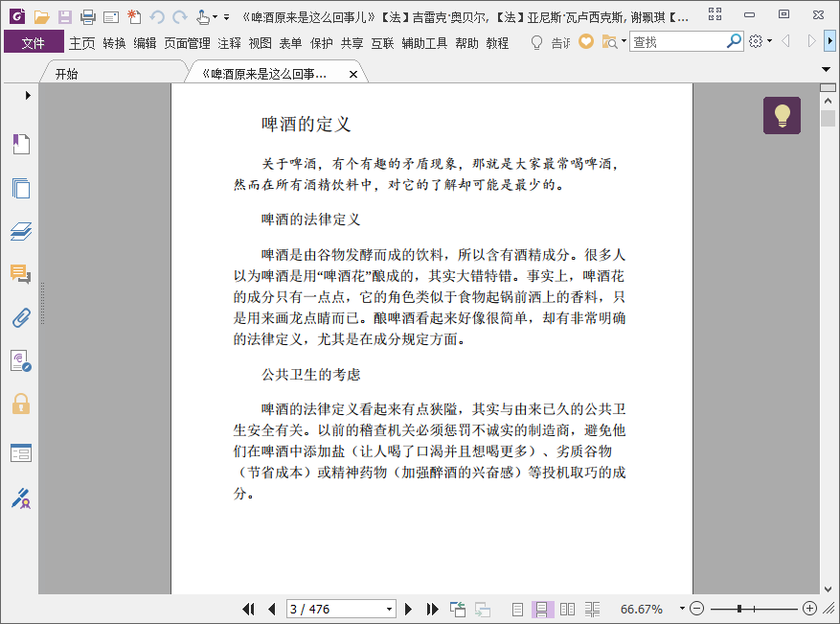Viewport: 840px width, 624px height.
Task: Select the hand touch-mode tool icon
Action: coord(202,17)
